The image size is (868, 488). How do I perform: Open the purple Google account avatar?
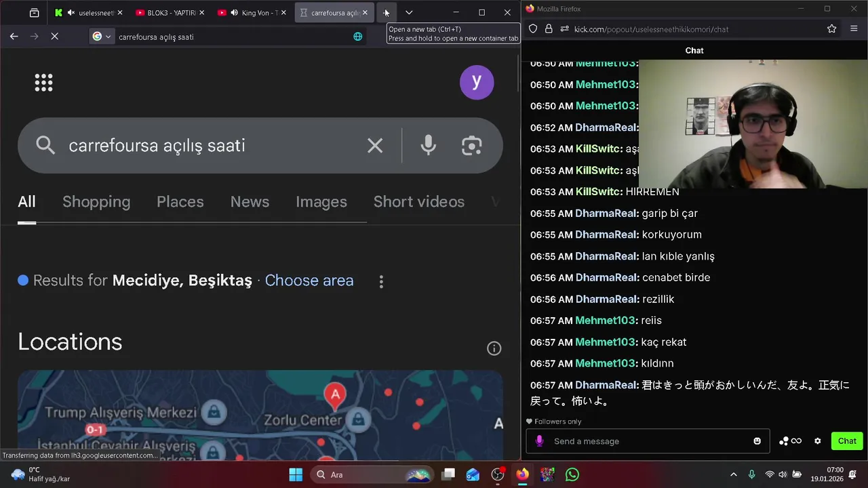click(x=477, y=82)
